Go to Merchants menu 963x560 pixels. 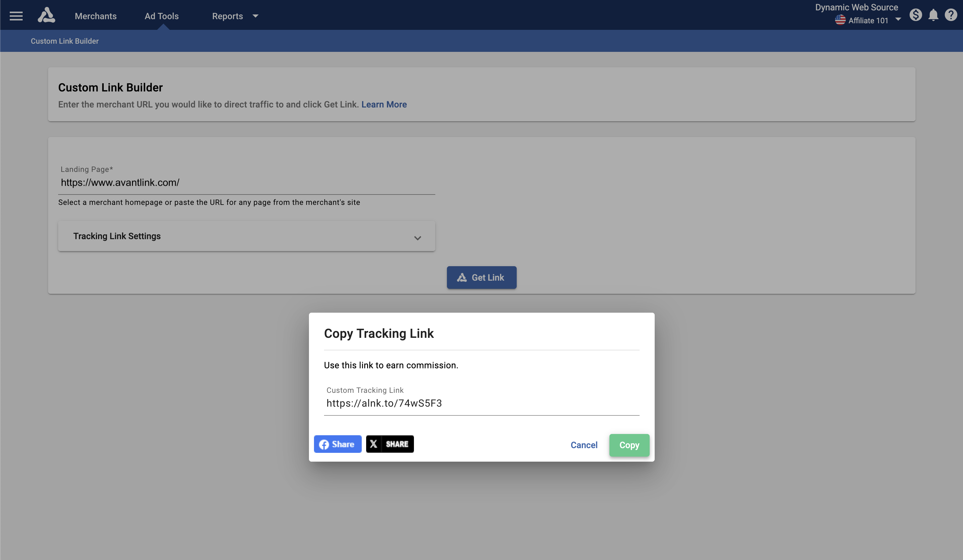coord(96,16)
